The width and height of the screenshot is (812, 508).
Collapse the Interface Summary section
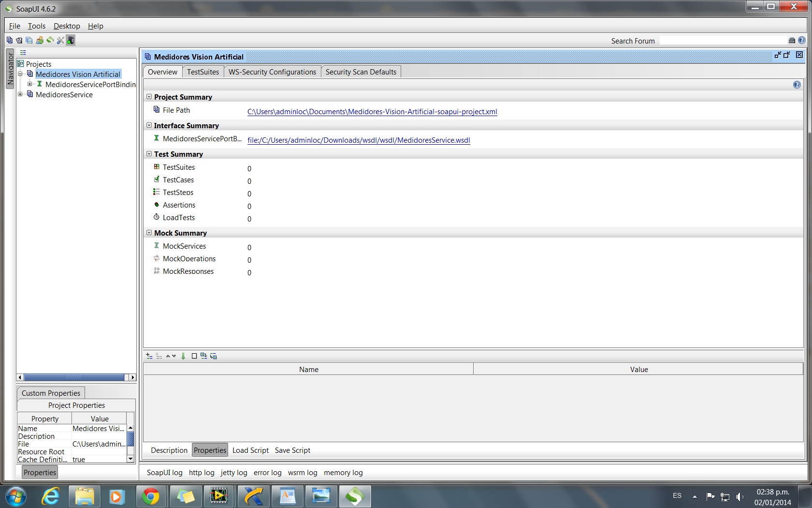[x=149, y=125]
